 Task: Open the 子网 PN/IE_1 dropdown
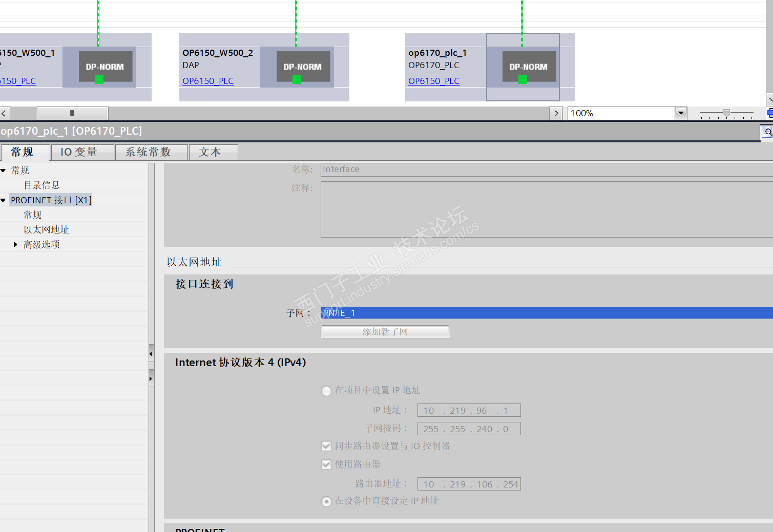pos(547,313)
